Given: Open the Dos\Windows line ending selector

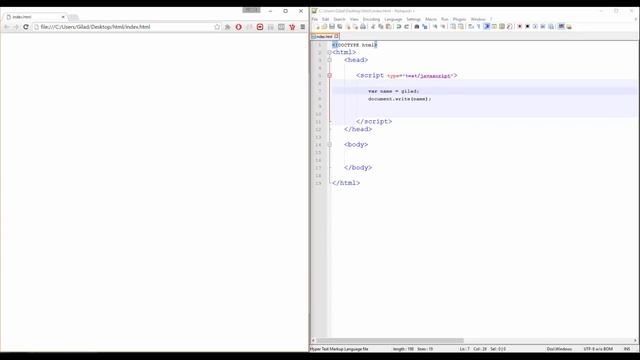Looking at the screenshot, I should coord(559,349).
